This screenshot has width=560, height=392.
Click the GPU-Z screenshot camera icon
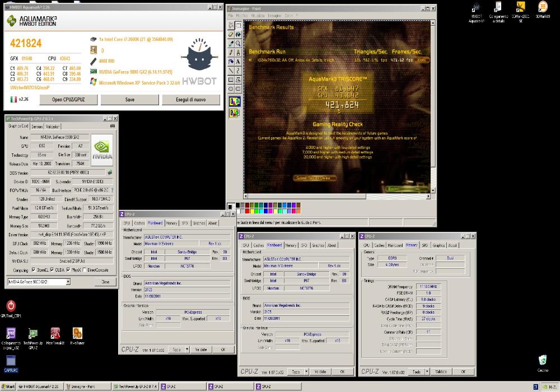(x=113, y=126)
